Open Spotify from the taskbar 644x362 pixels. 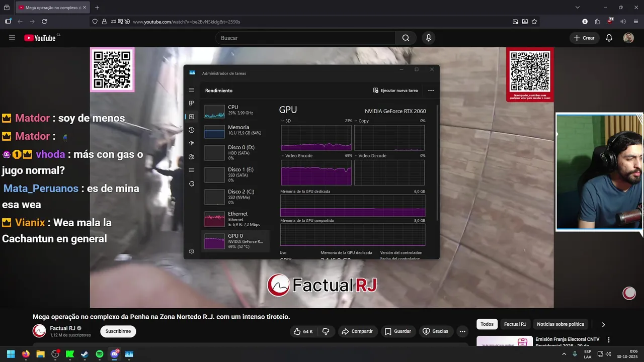(100, 354)
